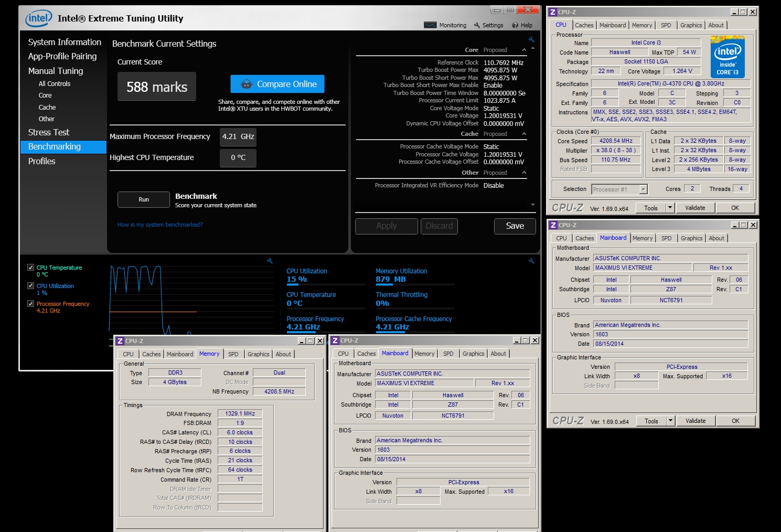Toggle the CPU Utilization monitor checkbox
The height and width of the screenshot is (532, 781).
[x=30, y=286]
